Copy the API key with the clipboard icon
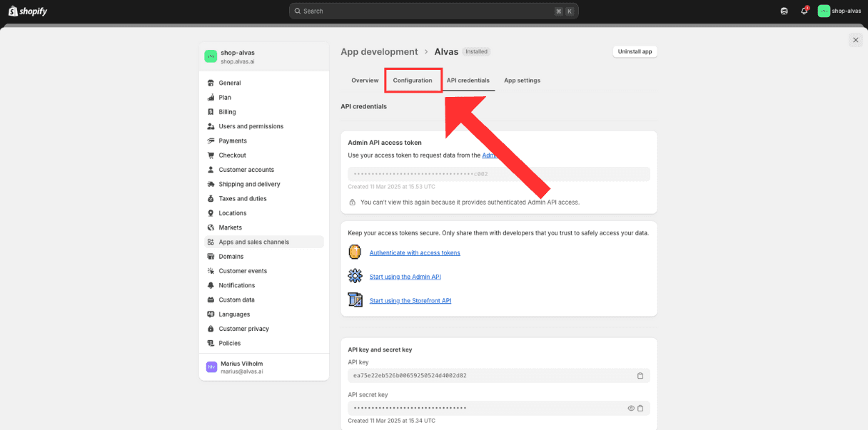Image resolution: width=868 pixels, height=430 pixels. click(640, 376)
